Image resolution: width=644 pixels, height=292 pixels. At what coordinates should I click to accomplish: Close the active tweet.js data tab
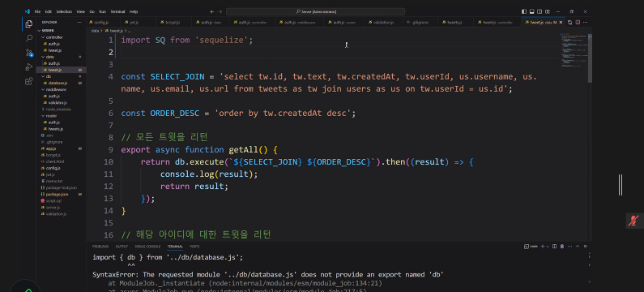click(x=561, y=22)
